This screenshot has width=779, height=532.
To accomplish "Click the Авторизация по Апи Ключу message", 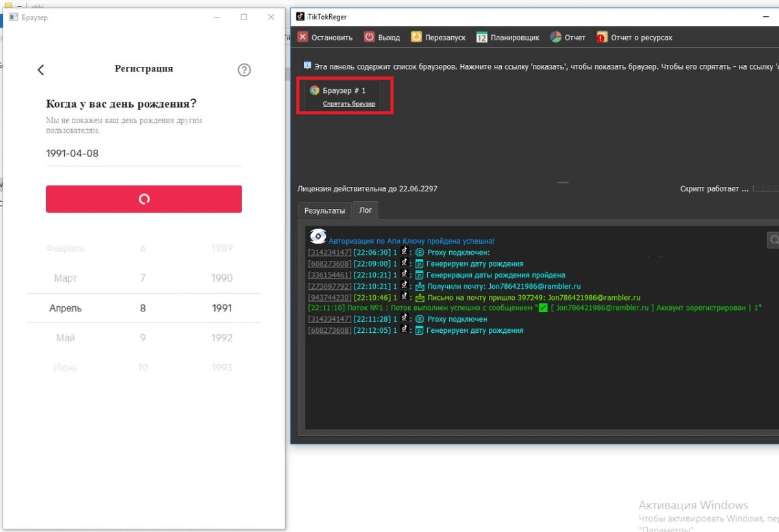I will tap(412, 241).
